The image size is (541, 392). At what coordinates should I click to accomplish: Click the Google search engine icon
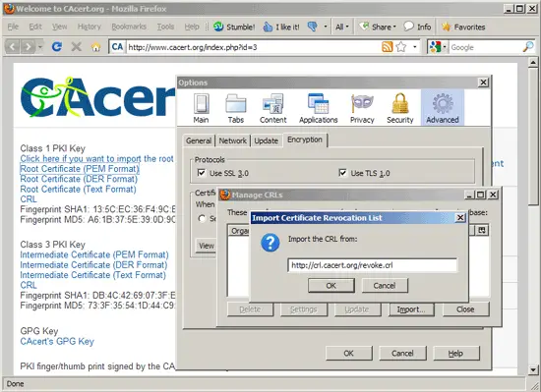coord(435,47)
